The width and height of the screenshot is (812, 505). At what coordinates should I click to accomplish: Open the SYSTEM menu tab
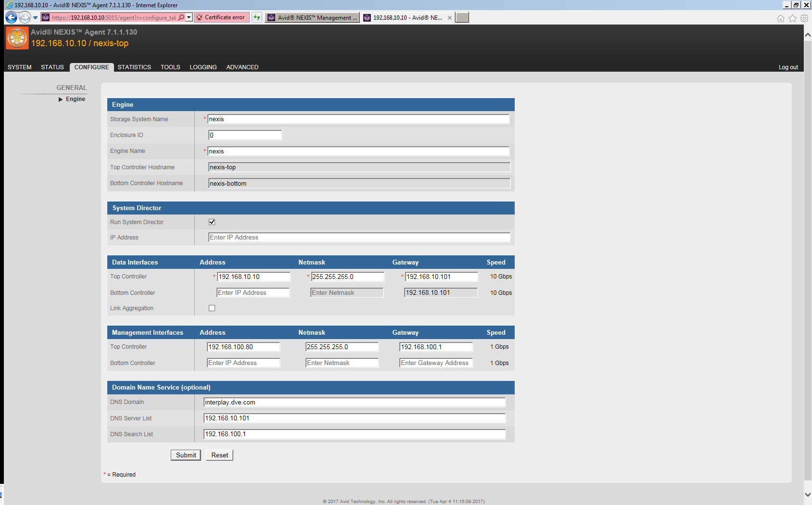(20, 67)
